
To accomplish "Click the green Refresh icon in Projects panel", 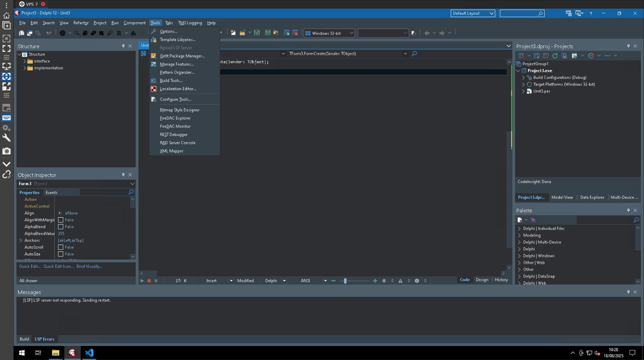I will point(555,56).
